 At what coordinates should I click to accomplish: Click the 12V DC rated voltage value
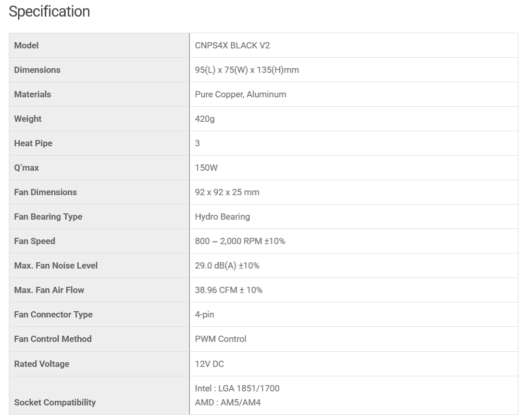[209, 364]
